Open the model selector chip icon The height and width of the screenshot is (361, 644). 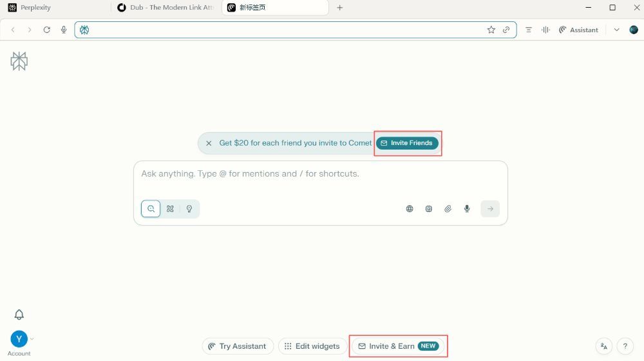point(429,209)
